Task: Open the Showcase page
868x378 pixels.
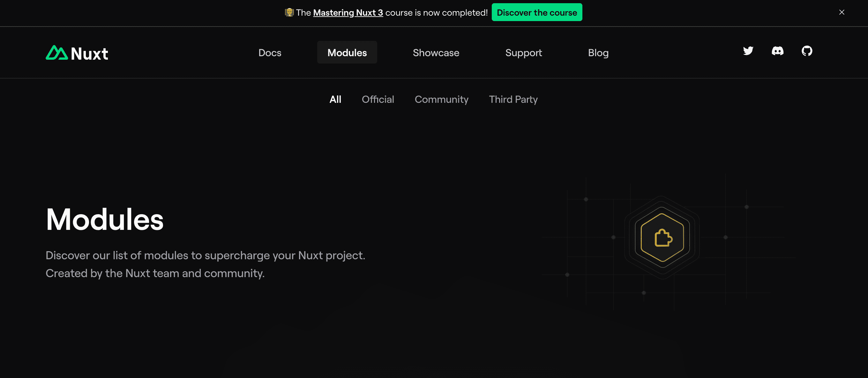Action: tap(436, 53)
